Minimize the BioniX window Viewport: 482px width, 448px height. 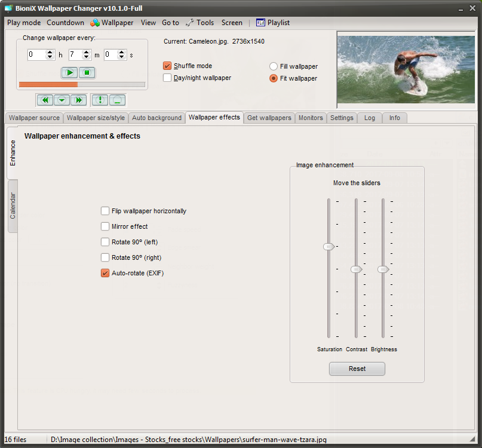[460, 8]
